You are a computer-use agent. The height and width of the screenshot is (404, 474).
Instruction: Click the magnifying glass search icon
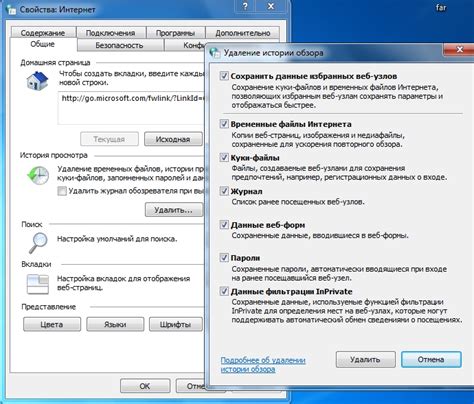point(38,243)
